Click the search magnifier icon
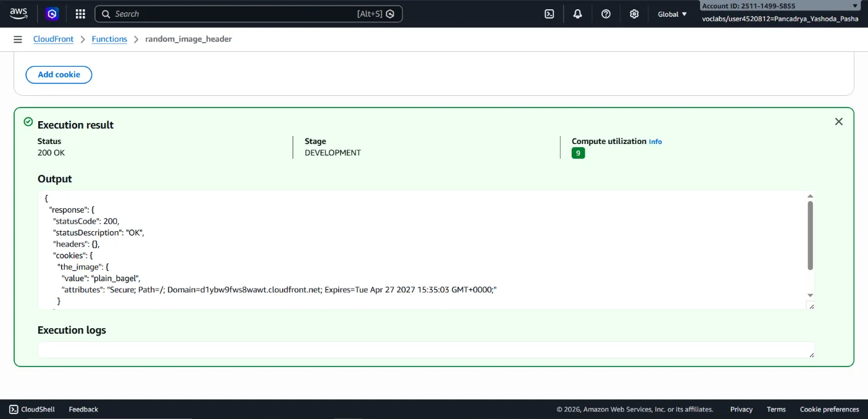 [106, 14]
